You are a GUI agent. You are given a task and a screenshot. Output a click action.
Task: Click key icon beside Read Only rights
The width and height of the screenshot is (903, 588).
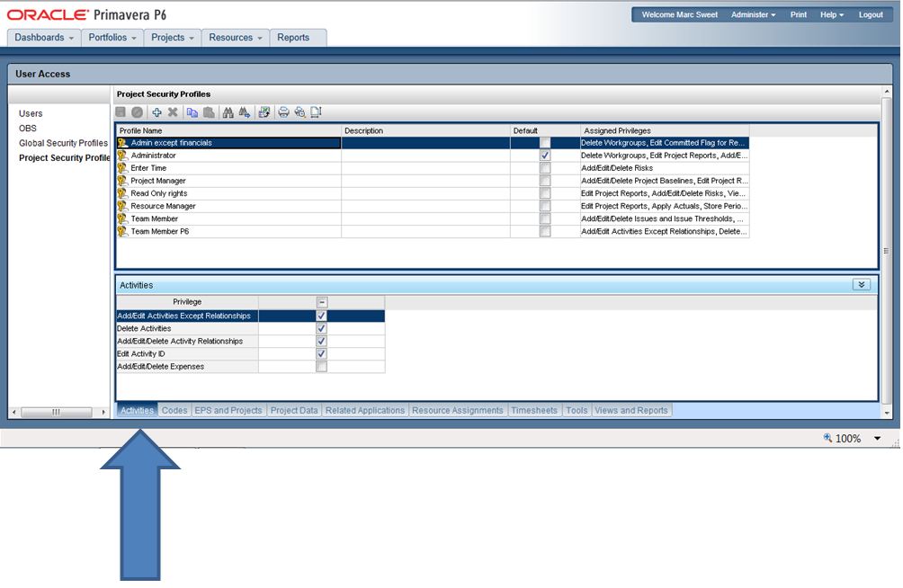122,193
